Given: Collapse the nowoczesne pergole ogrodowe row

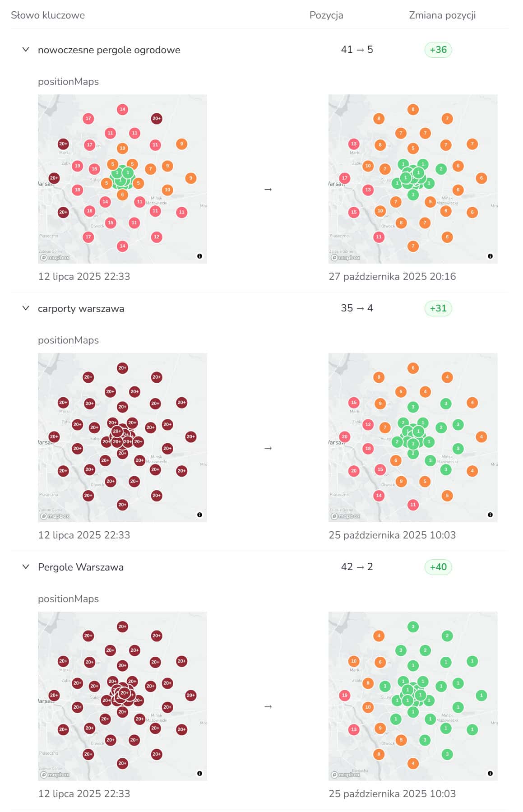Looking at the screenshot, I should 26,50.
